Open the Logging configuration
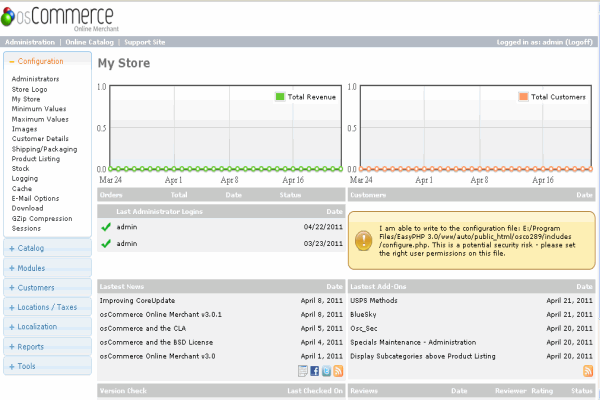Viewport: 600px width, 400px height. 24,178
